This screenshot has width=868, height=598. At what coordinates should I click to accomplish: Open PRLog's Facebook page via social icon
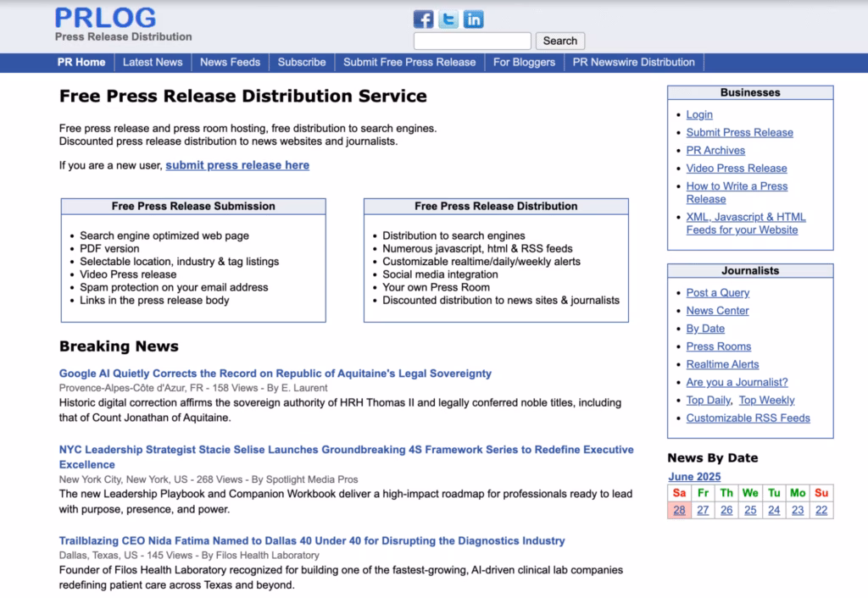pyautogui.click(x=422, y=19)
